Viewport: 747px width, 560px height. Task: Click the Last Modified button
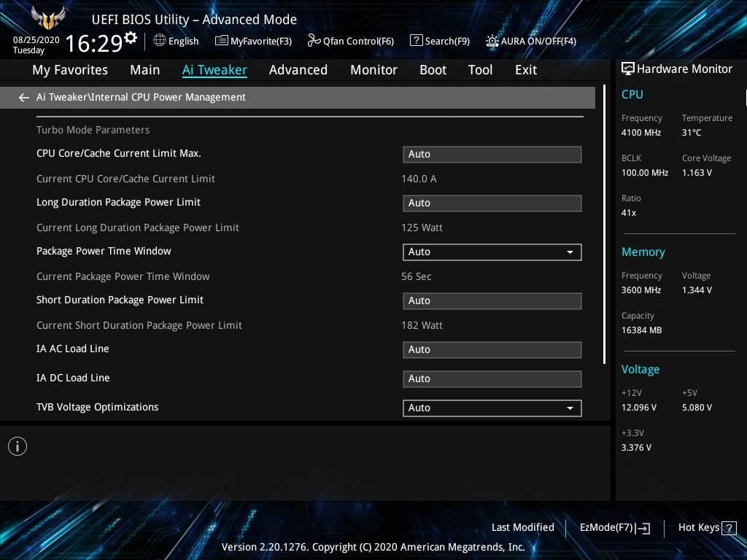point(522,527)
